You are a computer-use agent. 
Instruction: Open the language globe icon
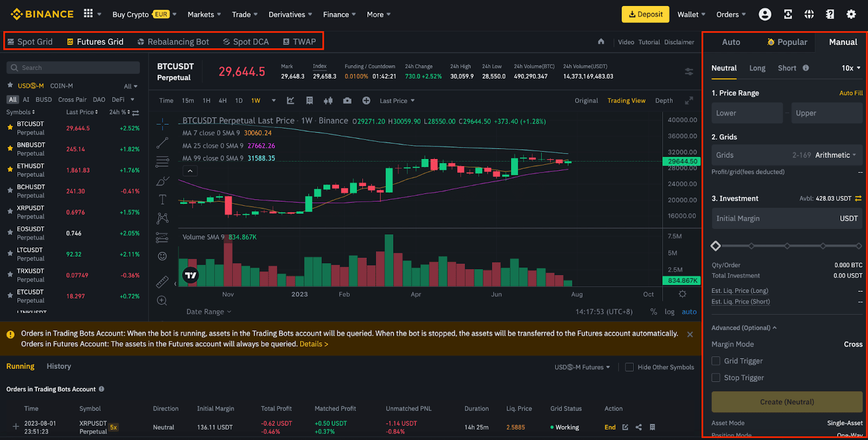coord(809,15)
